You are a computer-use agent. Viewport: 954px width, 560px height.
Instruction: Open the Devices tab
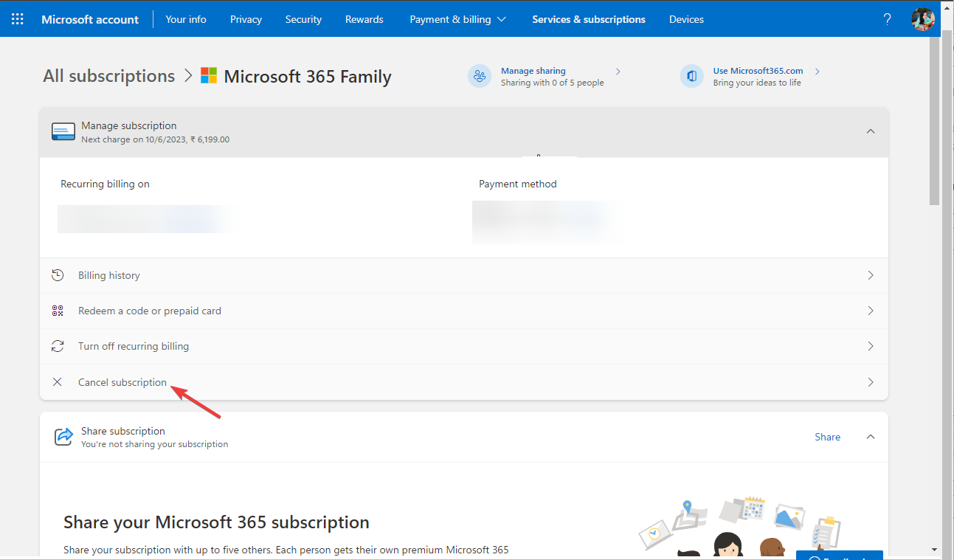pos(686,19)
